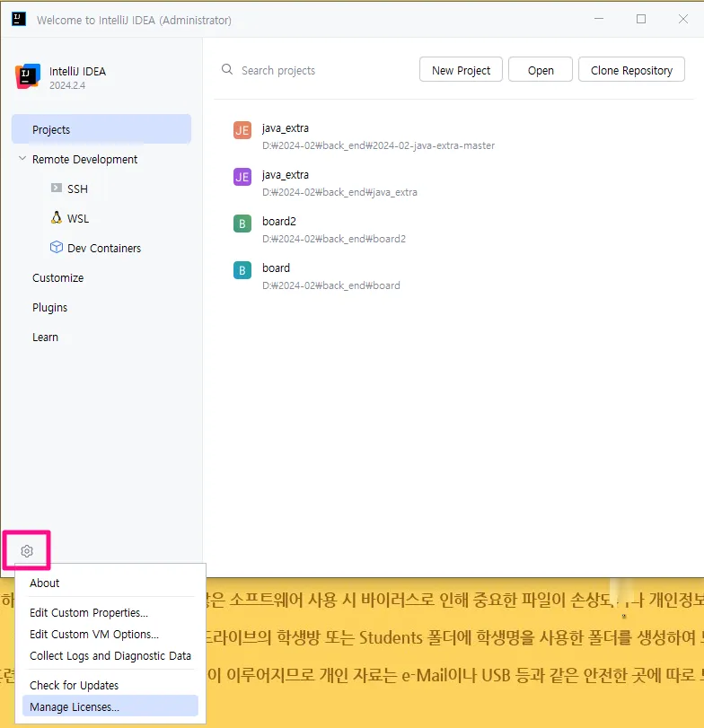
Task: Click the New Project button
Action: [x=461, y=70]
